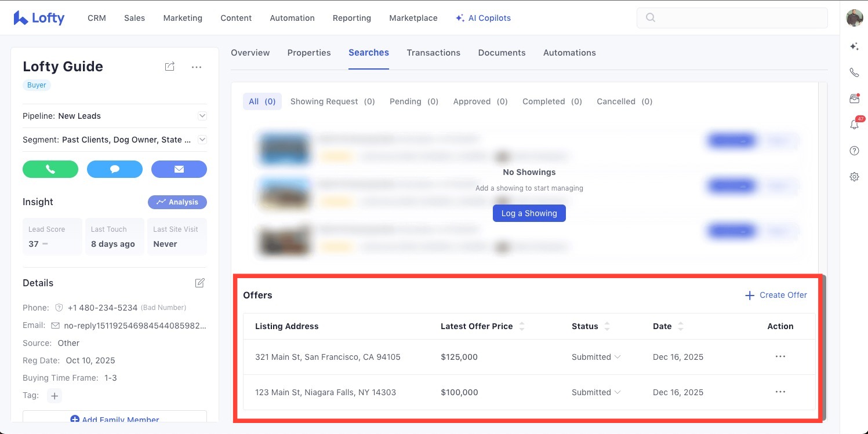This screenshot has width=868, height=434.
Task: Open the share icon beside Lofty Guide
Action: (x=169, y=67)
